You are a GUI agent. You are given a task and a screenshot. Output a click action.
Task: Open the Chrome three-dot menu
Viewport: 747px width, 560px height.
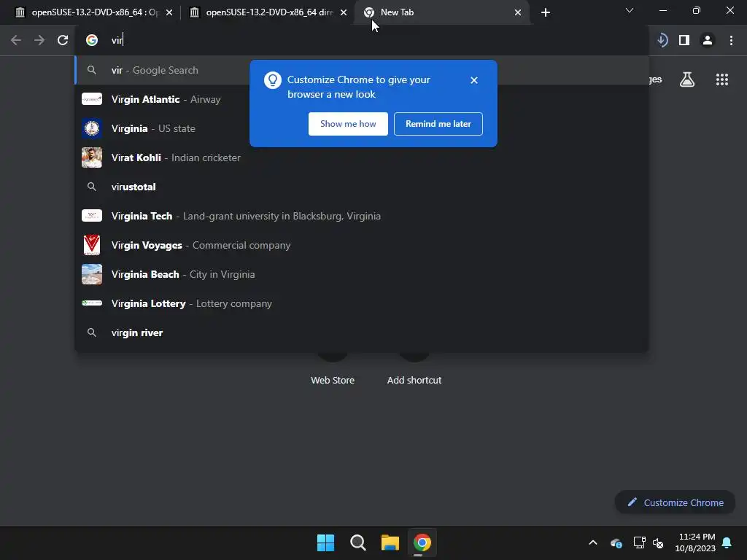click(x=731, y=41)
